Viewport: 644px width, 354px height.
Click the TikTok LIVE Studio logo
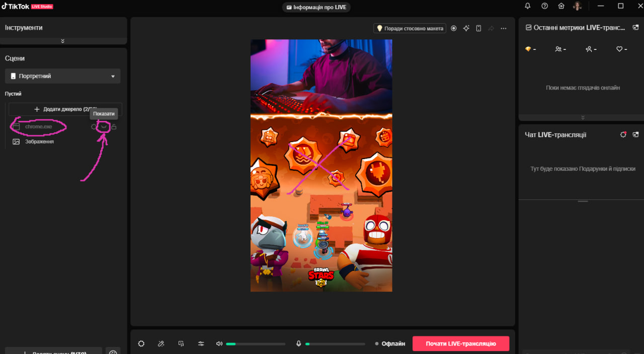(27, 6)
